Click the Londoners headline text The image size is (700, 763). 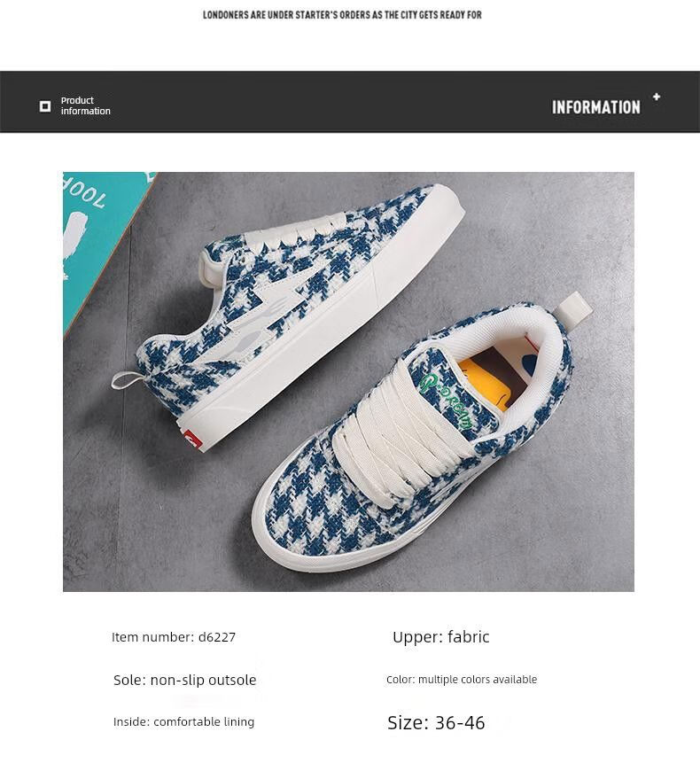click(x=342, y=15)
